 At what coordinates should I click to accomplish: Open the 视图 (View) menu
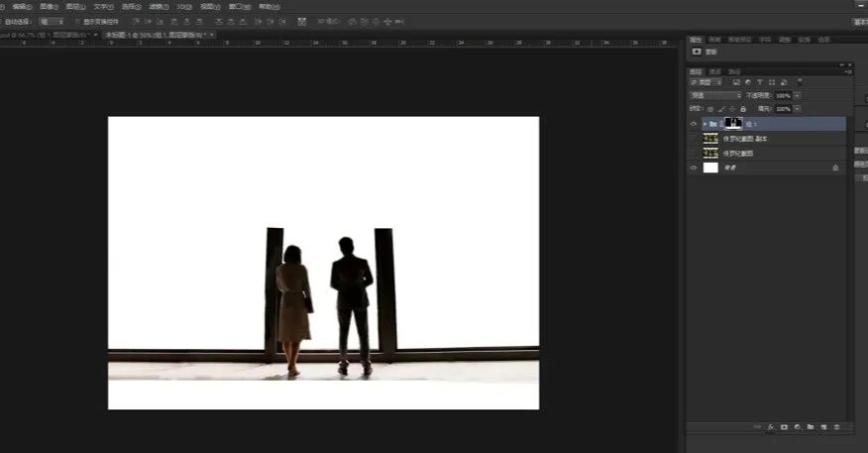click(210, 7)
